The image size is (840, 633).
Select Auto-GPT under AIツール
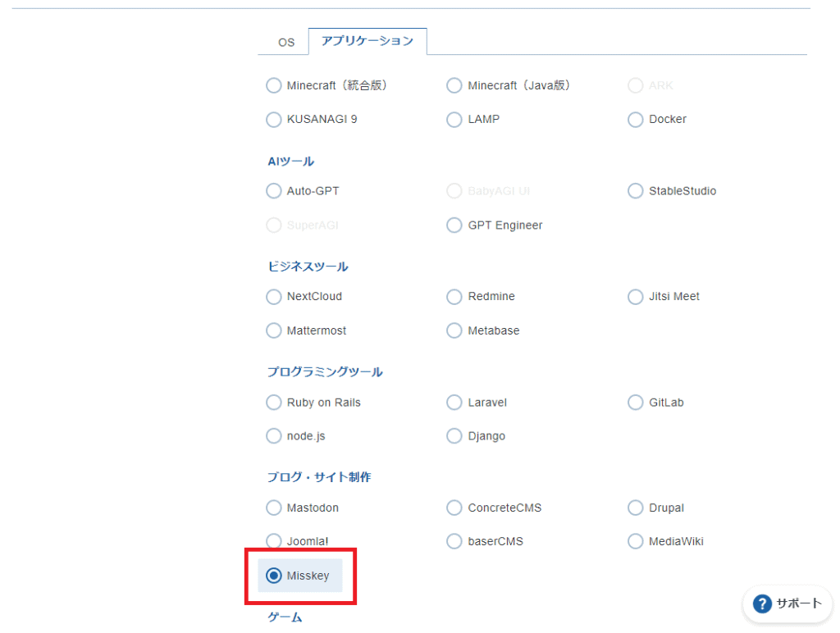274,191
